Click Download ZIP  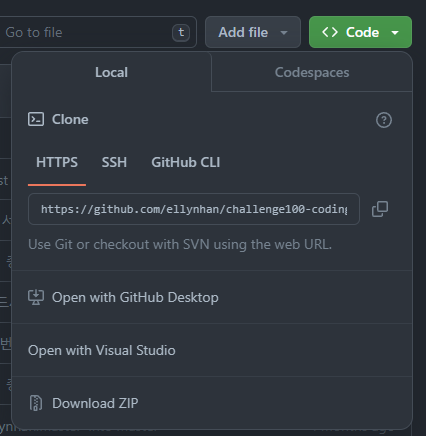[212, 403]
